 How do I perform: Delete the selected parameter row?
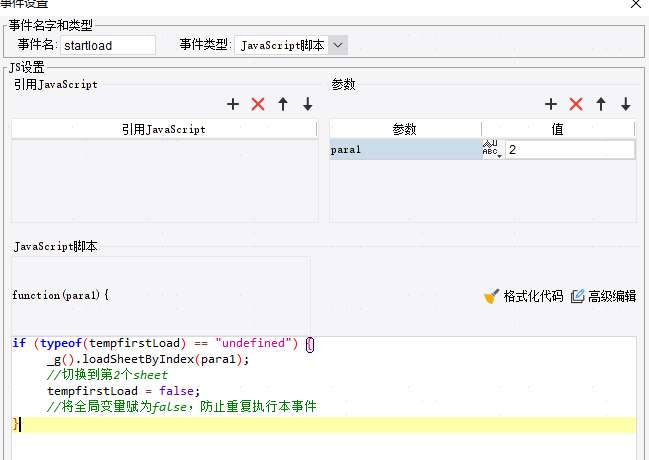click(576, 104)
